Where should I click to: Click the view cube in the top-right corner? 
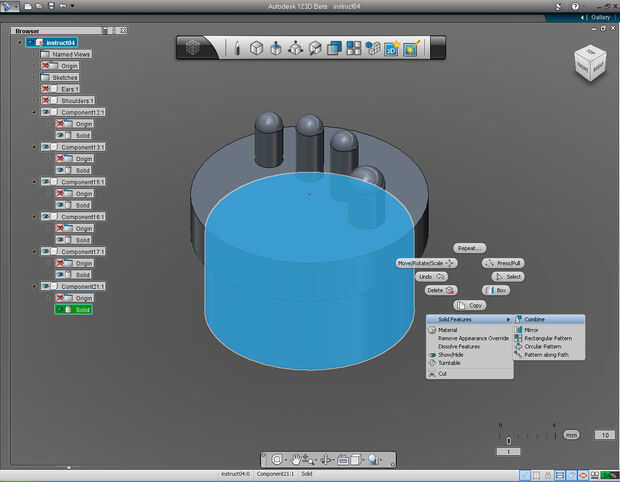coord(589,64)
